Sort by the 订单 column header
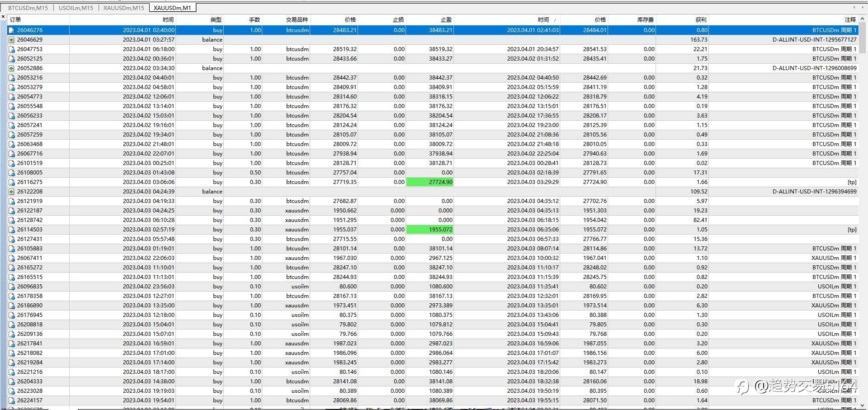This screenshot has width=868, height=410. tap(15, 19)
